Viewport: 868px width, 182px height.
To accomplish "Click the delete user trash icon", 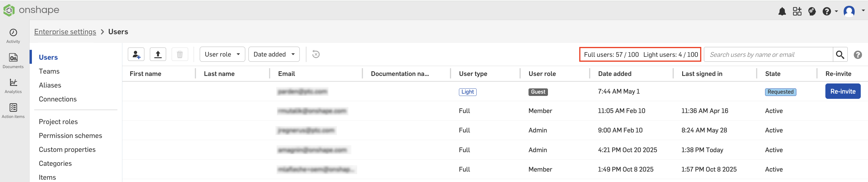I will pos(180,54).
